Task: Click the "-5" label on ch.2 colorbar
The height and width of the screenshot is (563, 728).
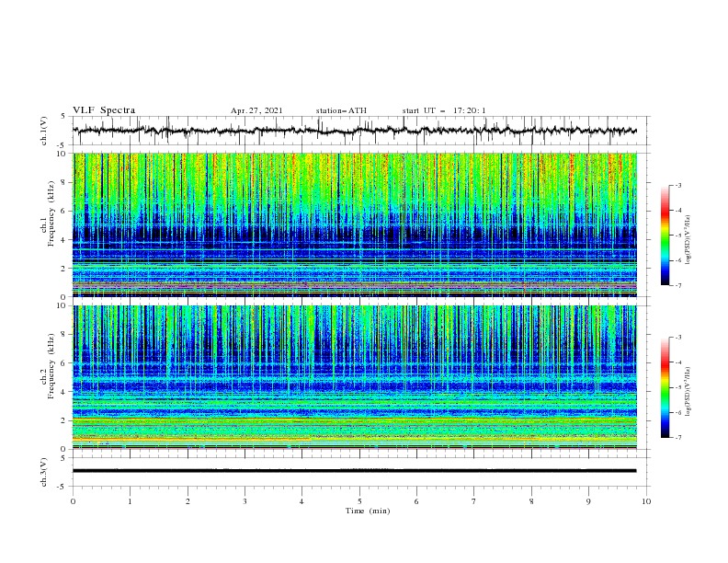Action: 677,387
